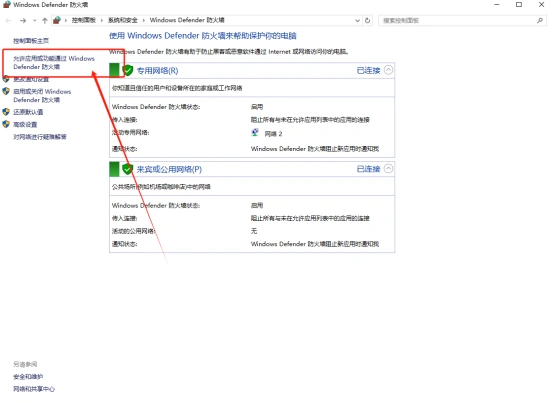Go up one level with the up arrow
Image resolution: width=553 pixels, height=403 pixels.
pos(45,21)
